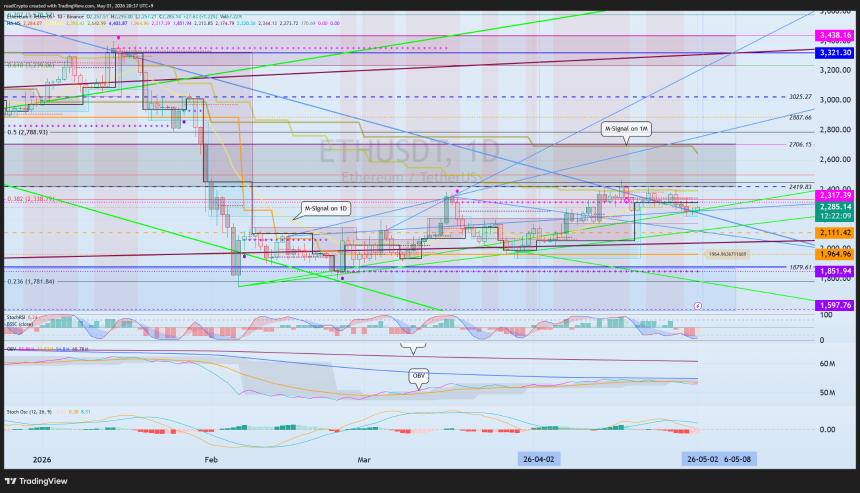Click the 2706.15 horizontal line label
The height and width of the screenshot is (493, 860).
click(800, 145)
